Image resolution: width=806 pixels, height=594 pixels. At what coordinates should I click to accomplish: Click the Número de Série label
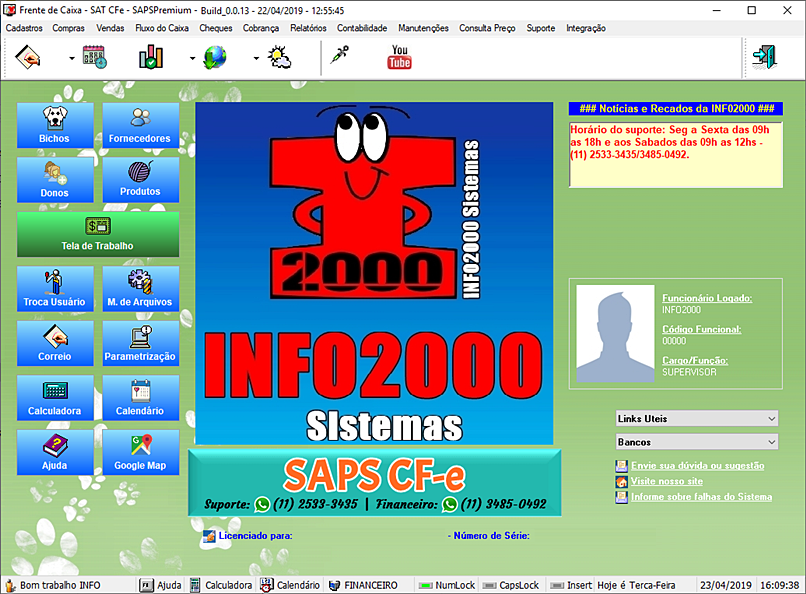488,535
